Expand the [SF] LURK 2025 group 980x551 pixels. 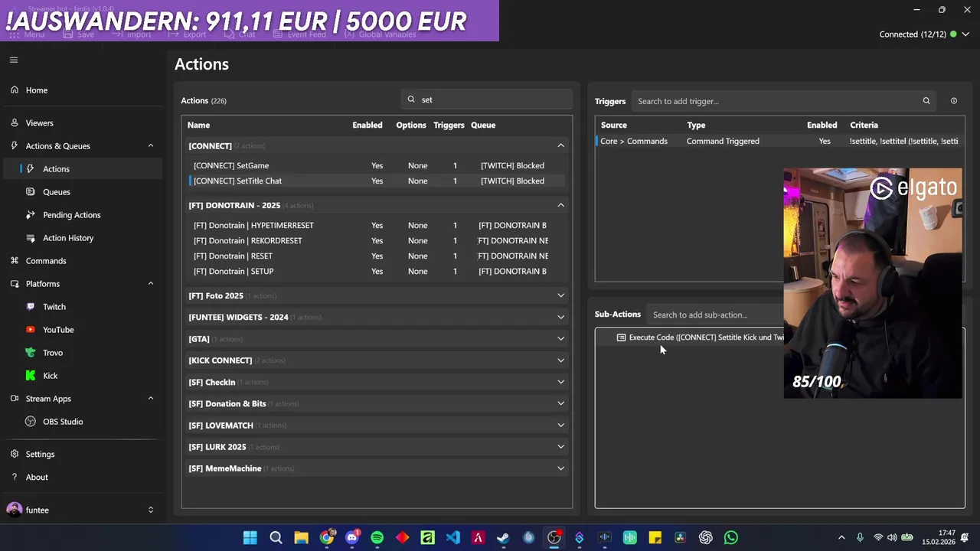click(560, 447)
